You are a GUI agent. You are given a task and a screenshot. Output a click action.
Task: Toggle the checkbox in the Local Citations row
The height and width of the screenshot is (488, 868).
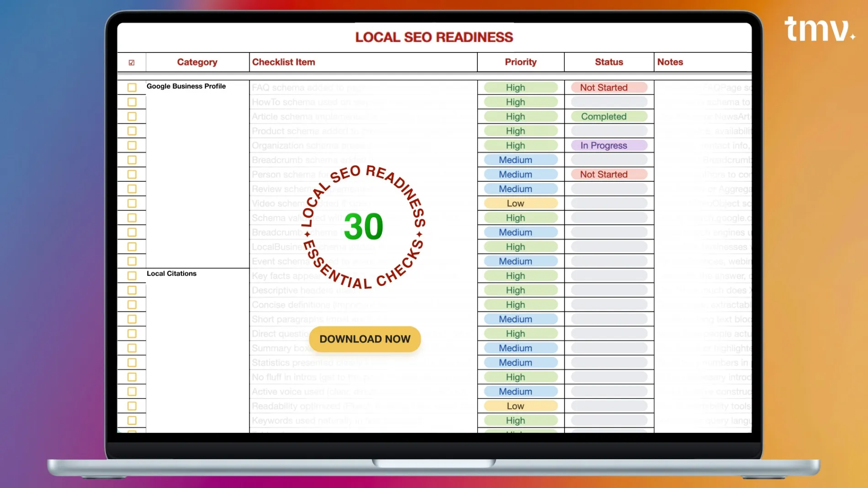pos(132,276)
